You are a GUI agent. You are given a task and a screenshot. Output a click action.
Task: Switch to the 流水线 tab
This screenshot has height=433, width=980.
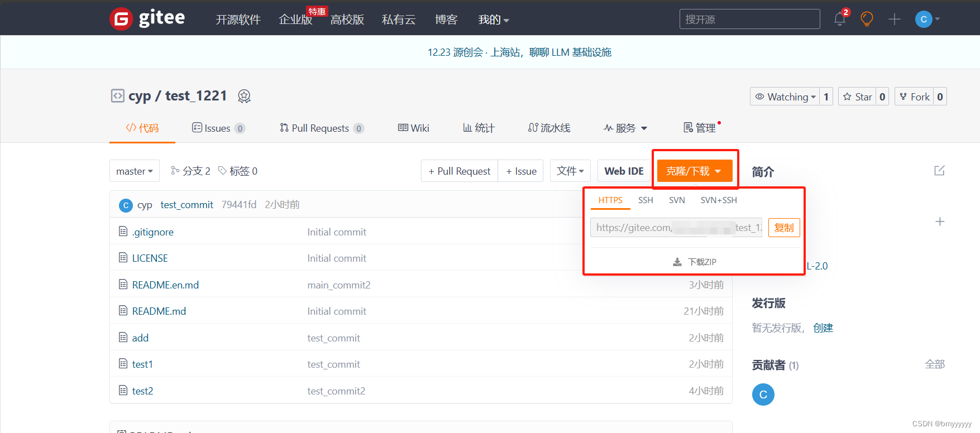549,128
